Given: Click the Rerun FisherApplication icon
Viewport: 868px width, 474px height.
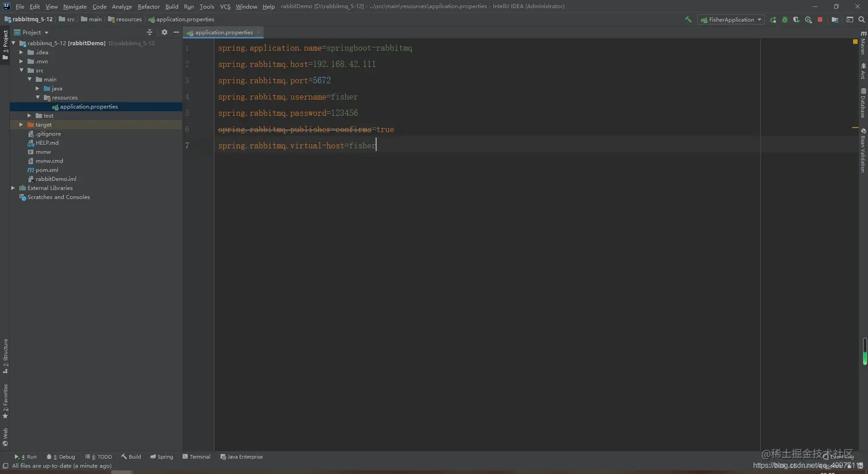Looking at the screenshot, I should 773,20.
